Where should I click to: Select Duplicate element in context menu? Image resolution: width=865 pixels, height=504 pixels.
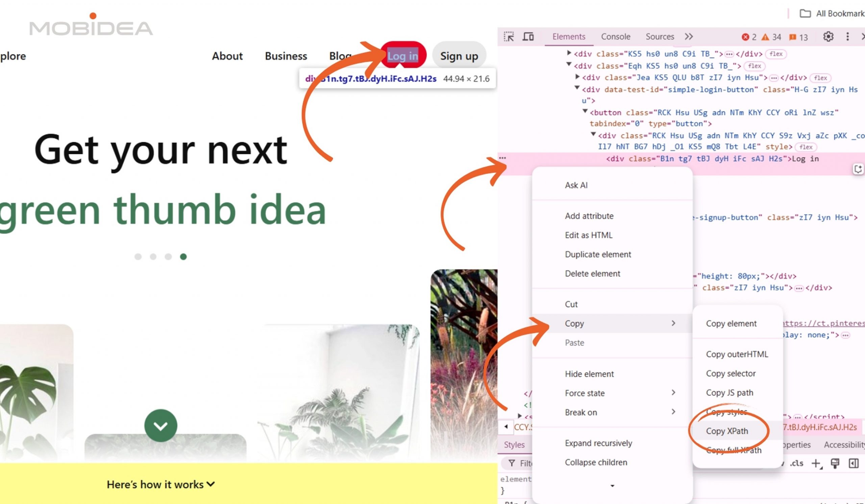612,255
